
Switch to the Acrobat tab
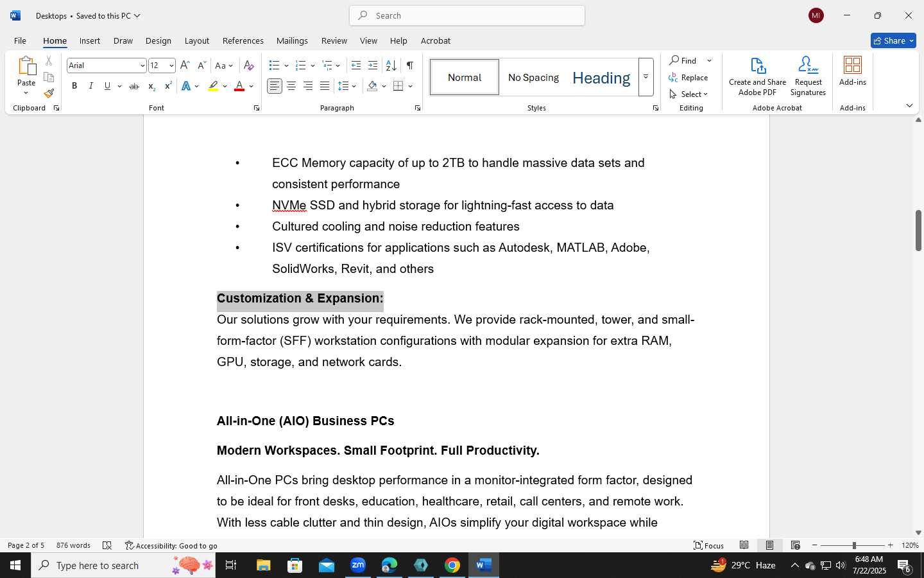tap(436, 40)
